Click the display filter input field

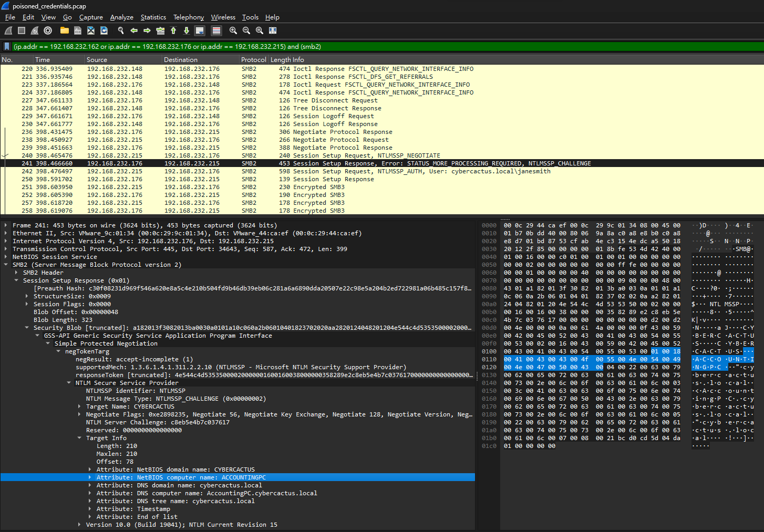[x=388, y=46]
